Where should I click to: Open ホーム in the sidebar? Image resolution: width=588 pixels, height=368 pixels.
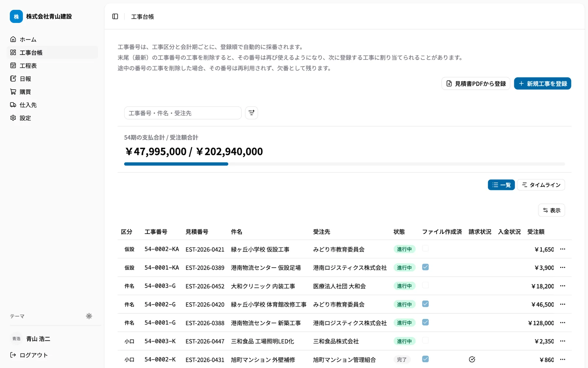(x=52, y=39)
